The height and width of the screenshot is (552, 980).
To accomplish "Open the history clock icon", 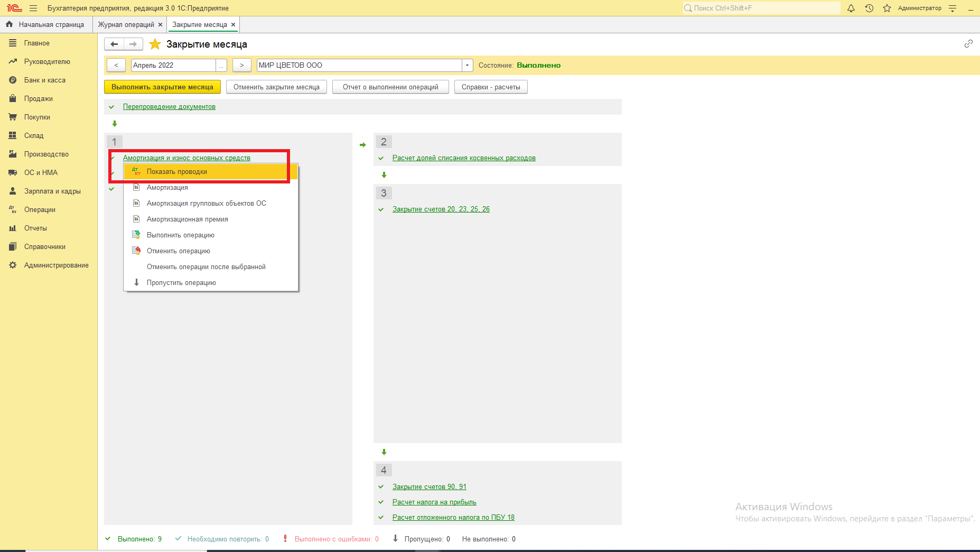I will 869,8.
